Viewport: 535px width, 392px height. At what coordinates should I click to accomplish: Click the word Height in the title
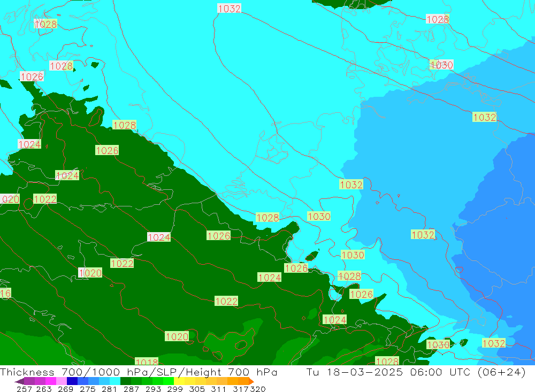tap(205, 372)
